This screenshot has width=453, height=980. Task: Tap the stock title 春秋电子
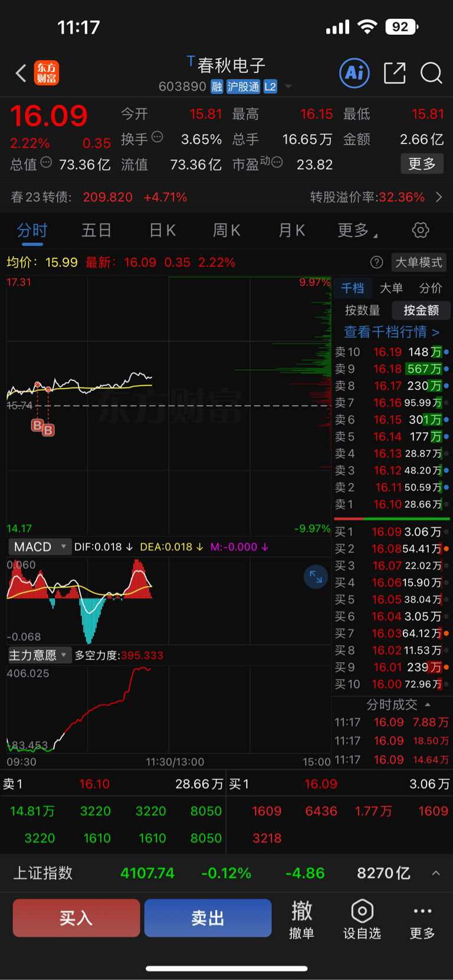point(231,65)
